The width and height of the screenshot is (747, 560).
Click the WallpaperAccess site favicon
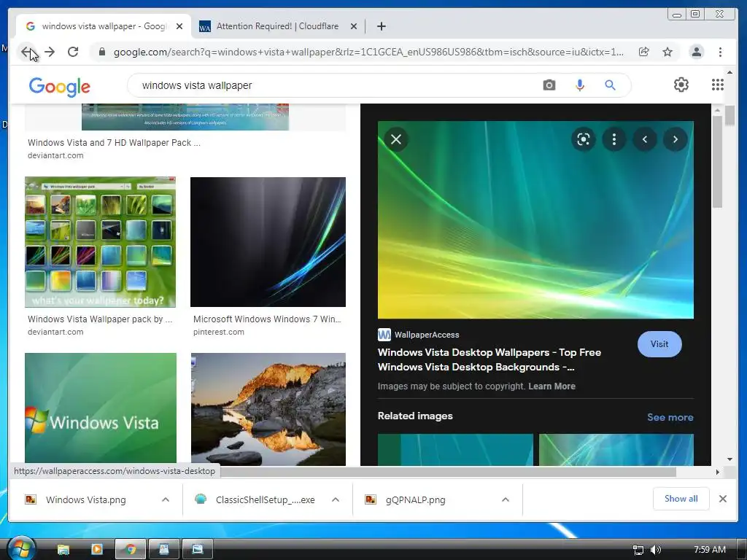pyautogui.click(x=384, y=335)
